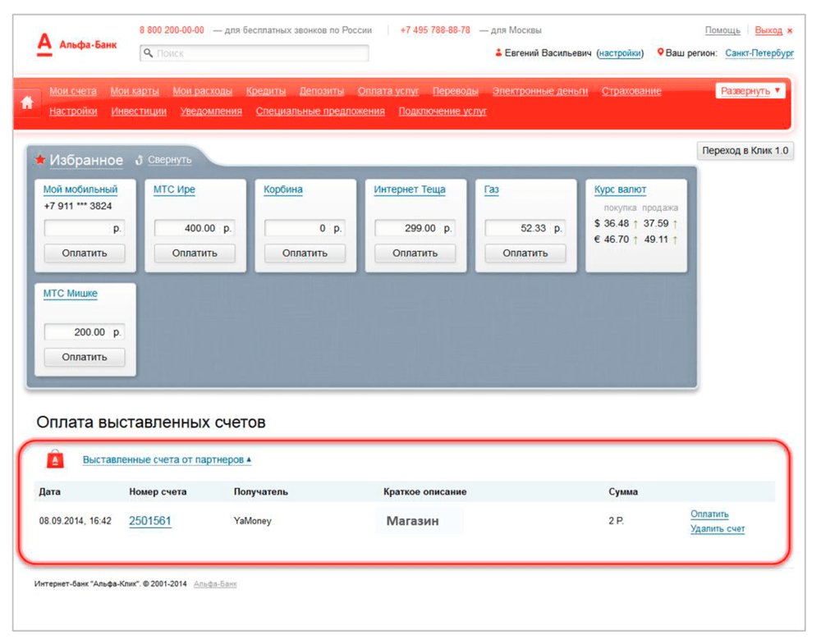821x644 pixels.
Task: Open the Мой мобильный favorite link
Action: tap(80, 190)
